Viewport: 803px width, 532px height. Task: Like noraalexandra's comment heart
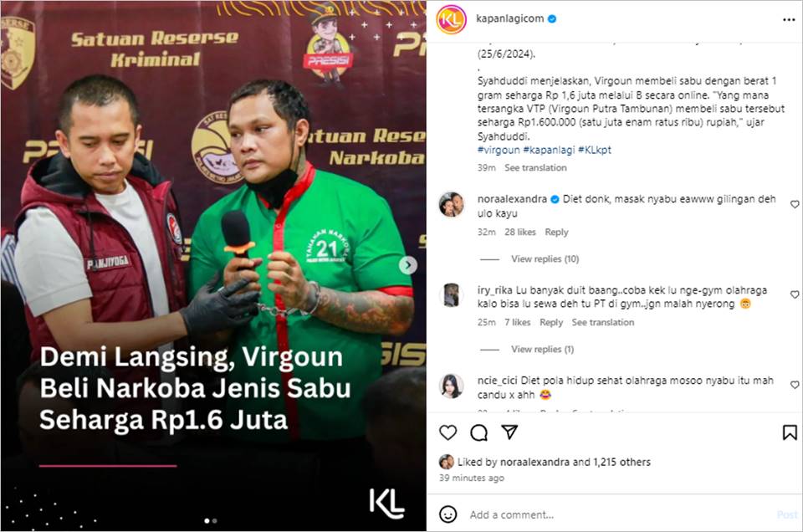[795, 204]
